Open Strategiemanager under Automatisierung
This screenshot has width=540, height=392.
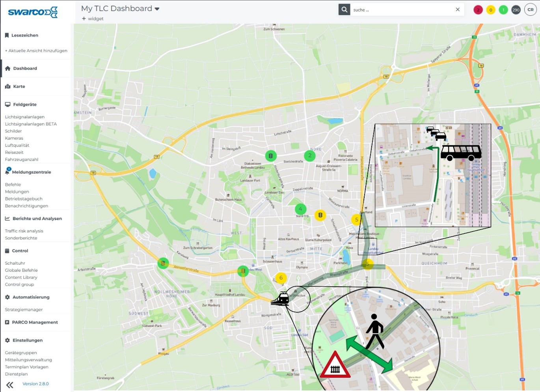click(x=24, y=310)
